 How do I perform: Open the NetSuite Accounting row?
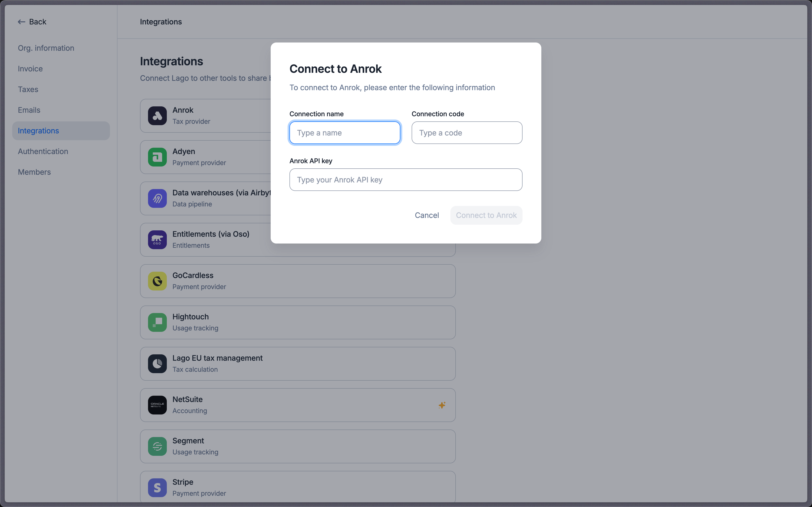coord(297,405)
